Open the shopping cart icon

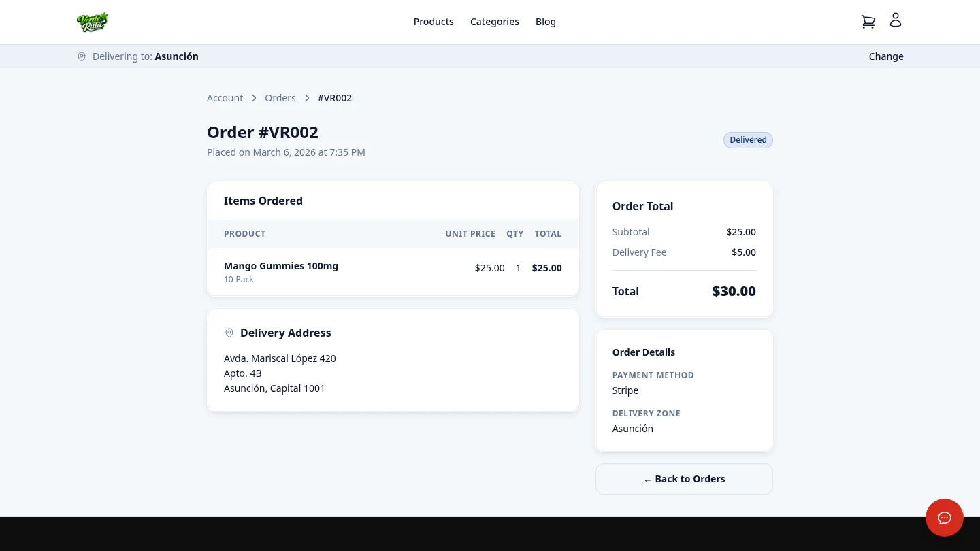tap(868, 21)
